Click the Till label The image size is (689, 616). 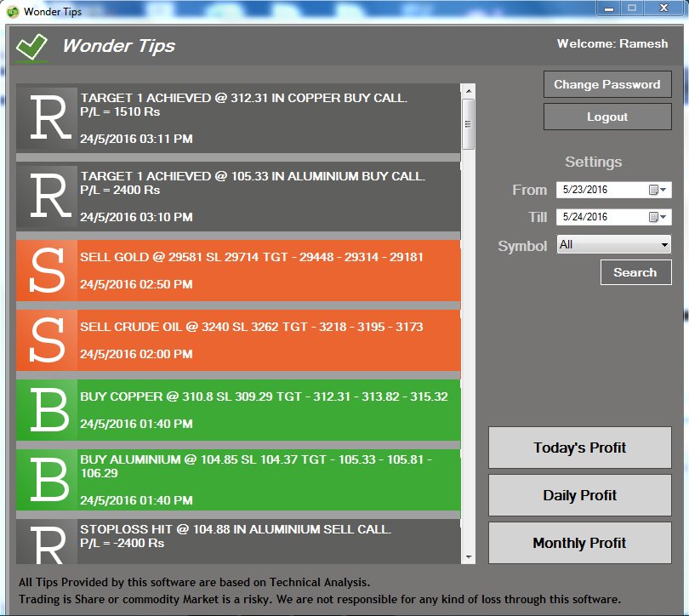click(x=538, y=218)
